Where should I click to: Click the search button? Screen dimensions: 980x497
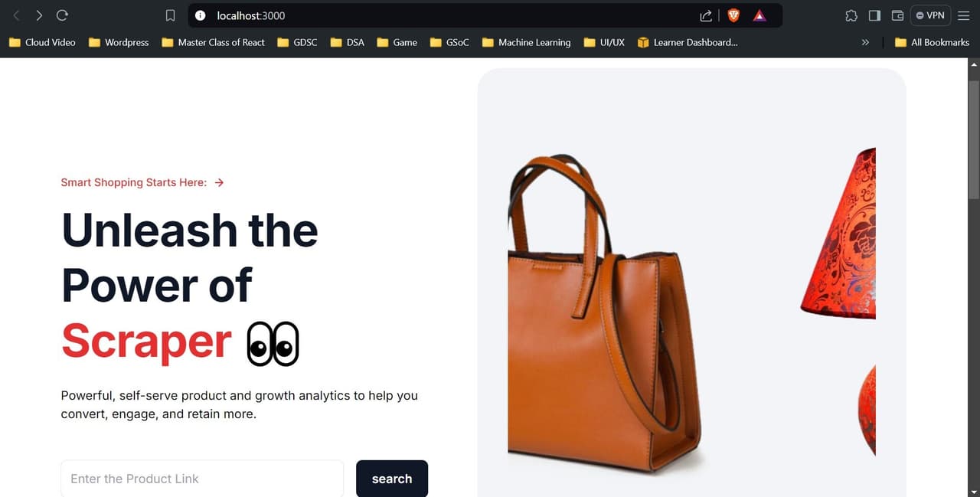[392, 479]
